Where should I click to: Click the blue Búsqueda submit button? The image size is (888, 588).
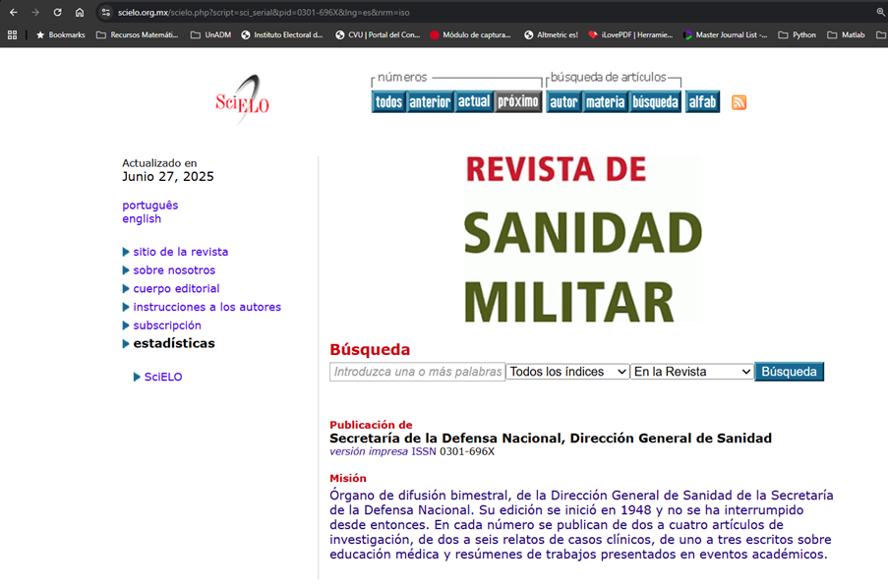coord(789,372)
